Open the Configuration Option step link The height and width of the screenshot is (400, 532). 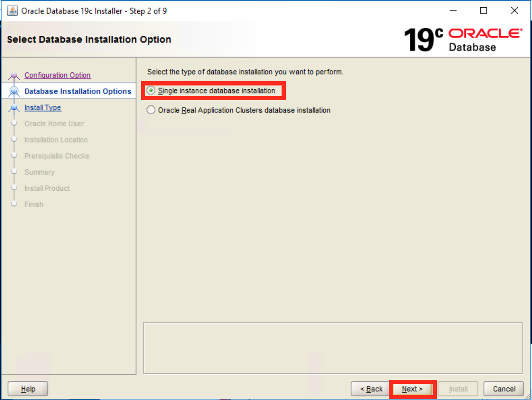(x=58, y=75)
